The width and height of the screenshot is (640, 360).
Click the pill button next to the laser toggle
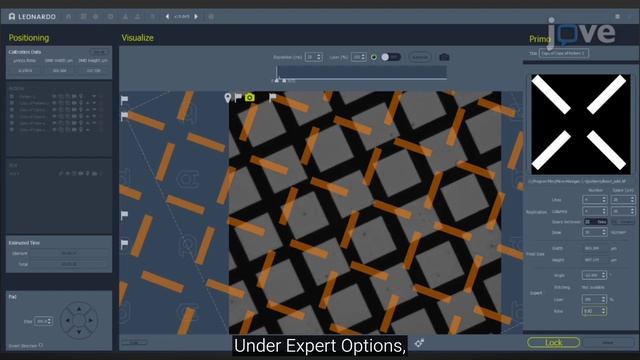(420, 57)
